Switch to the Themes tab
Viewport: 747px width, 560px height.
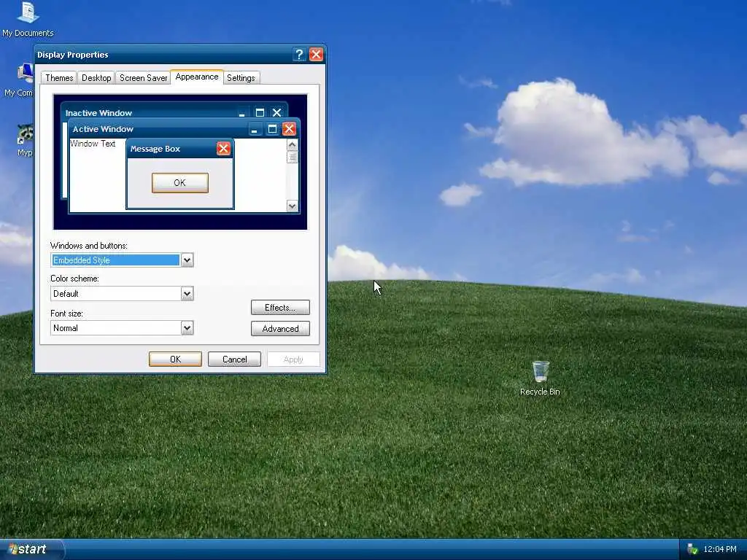click(59, 77)
